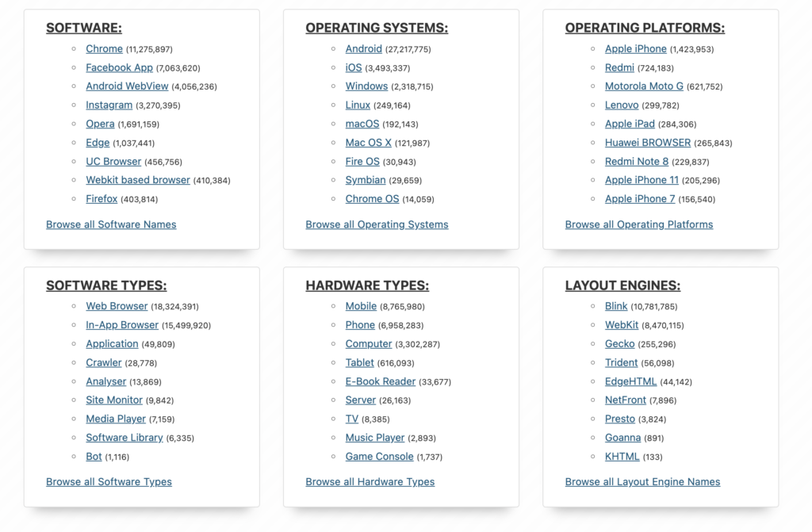Open the Chrome software link

[x=104, y=48]
